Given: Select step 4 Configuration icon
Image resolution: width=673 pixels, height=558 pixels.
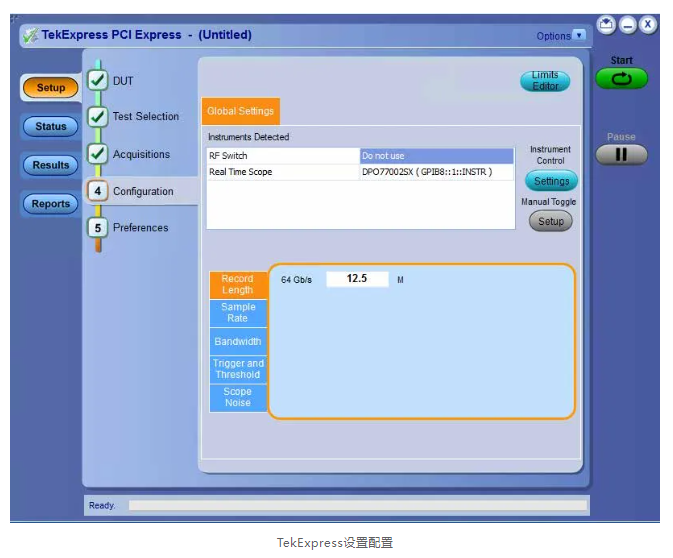Looking at the screenshot, I should (97, 191).
